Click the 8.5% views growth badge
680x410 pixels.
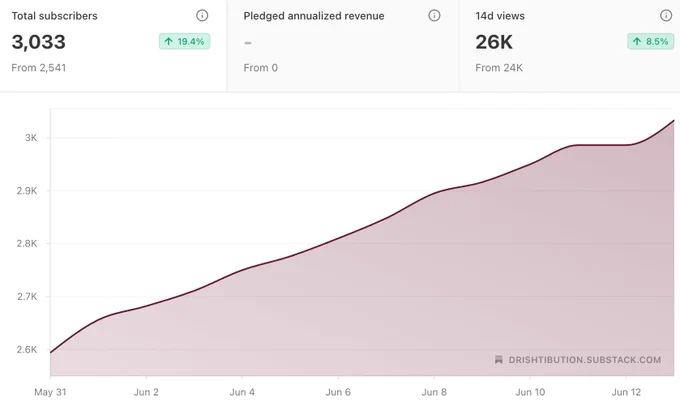coord(651,42)
